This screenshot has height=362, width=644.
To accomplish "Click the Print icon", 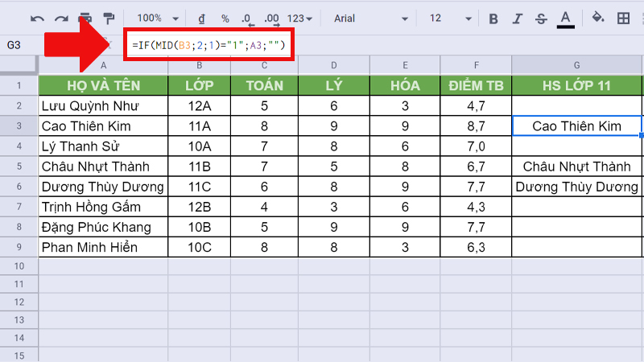I will click(85, 18).
